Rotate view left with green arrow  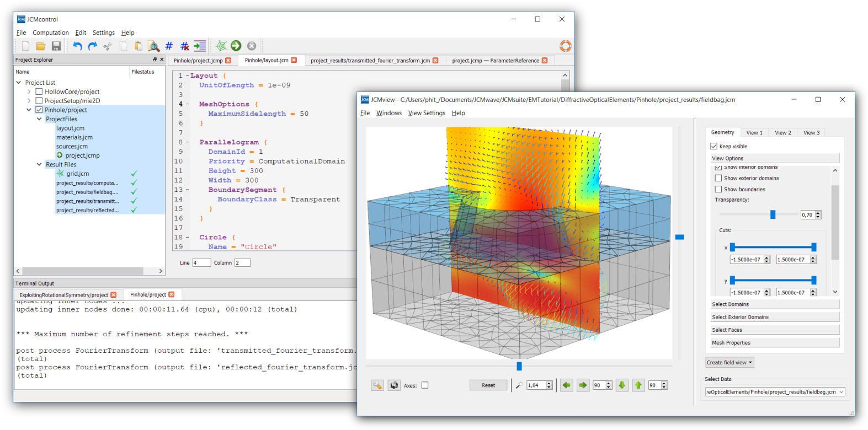point(567,385)
